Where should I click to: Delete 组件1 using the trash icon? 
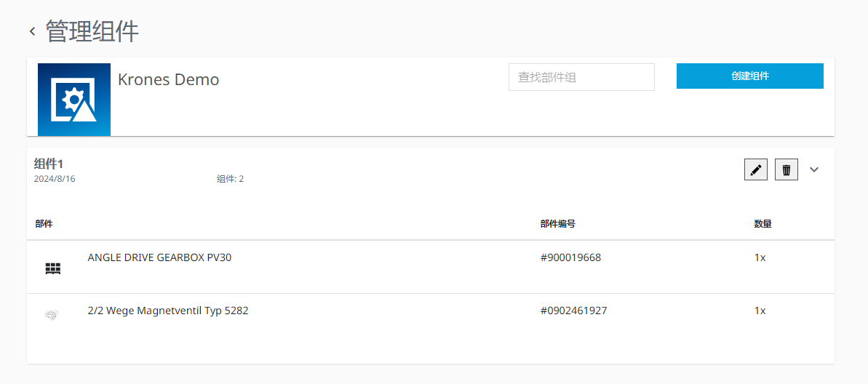787,169
